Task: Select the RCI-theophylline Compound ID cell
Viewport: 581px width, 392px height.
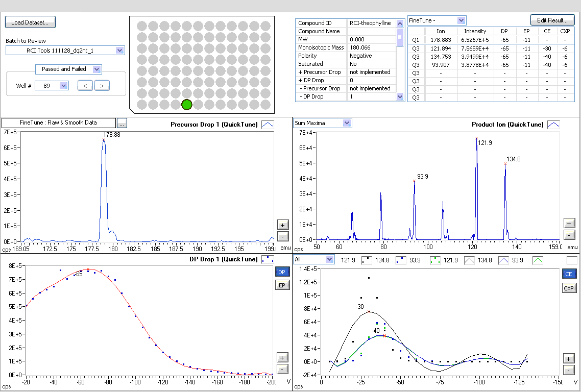Action: point(371,23)
